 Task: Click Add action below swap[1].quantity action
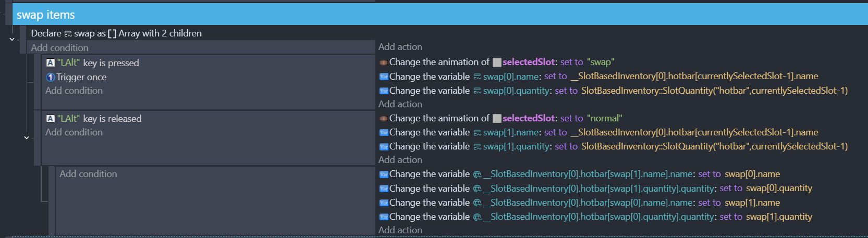click(x=400, y=160)
